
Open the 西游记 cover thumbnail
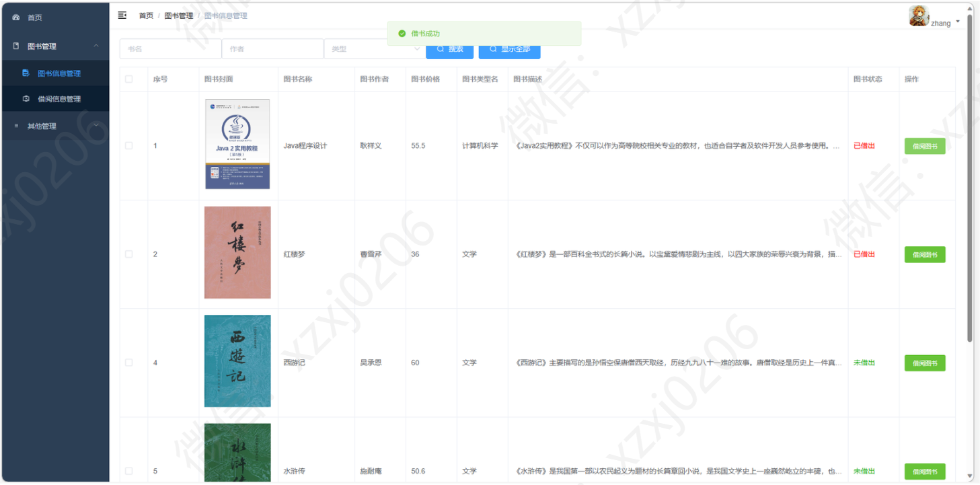pos(237,361)
